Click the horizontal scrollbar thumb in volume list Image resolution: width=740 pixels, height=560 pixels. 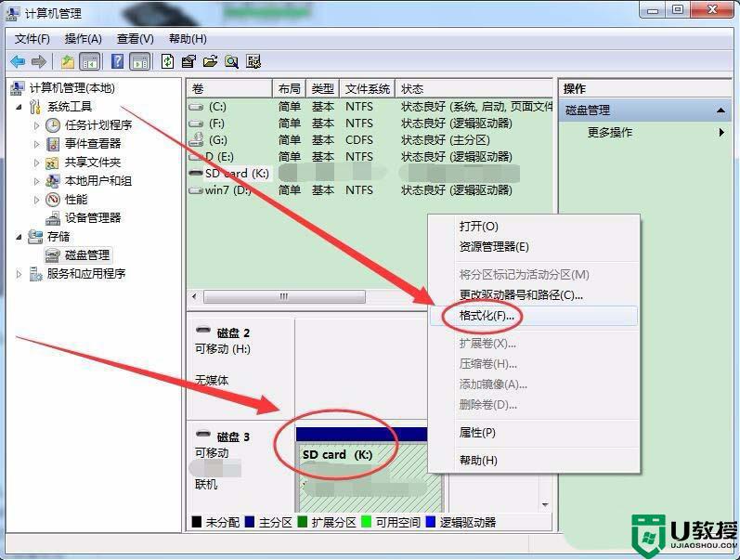coord(284,296)
